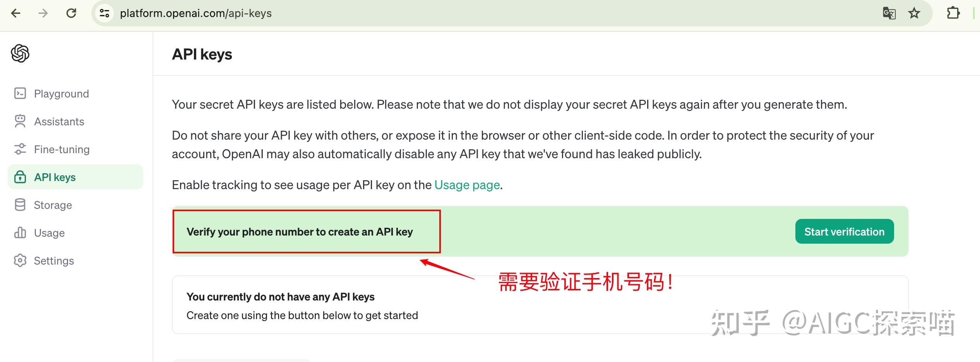Click the Fine-tuning sliders icon
This screenshot has height=362, width=980.
tap(20, 149)
